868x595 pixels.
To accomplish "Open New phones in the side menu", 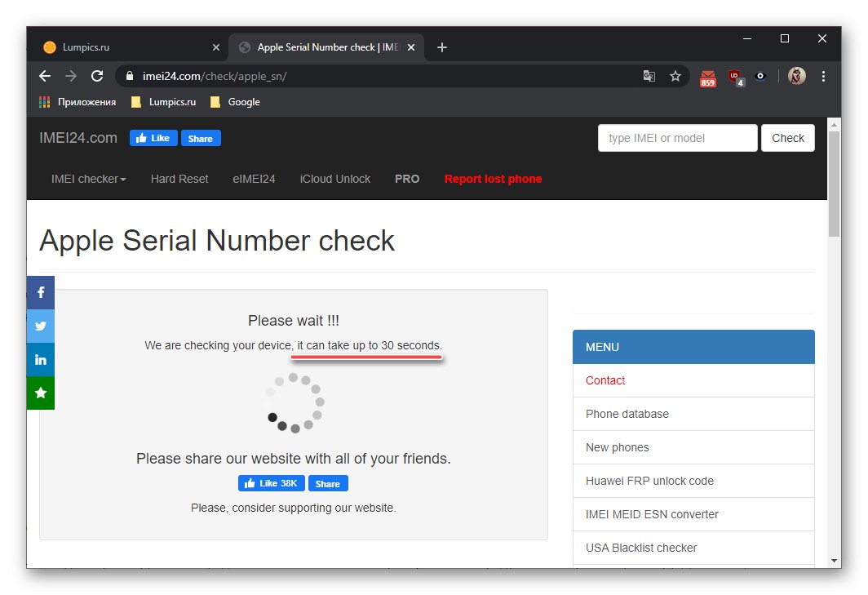I will point(693,447).
